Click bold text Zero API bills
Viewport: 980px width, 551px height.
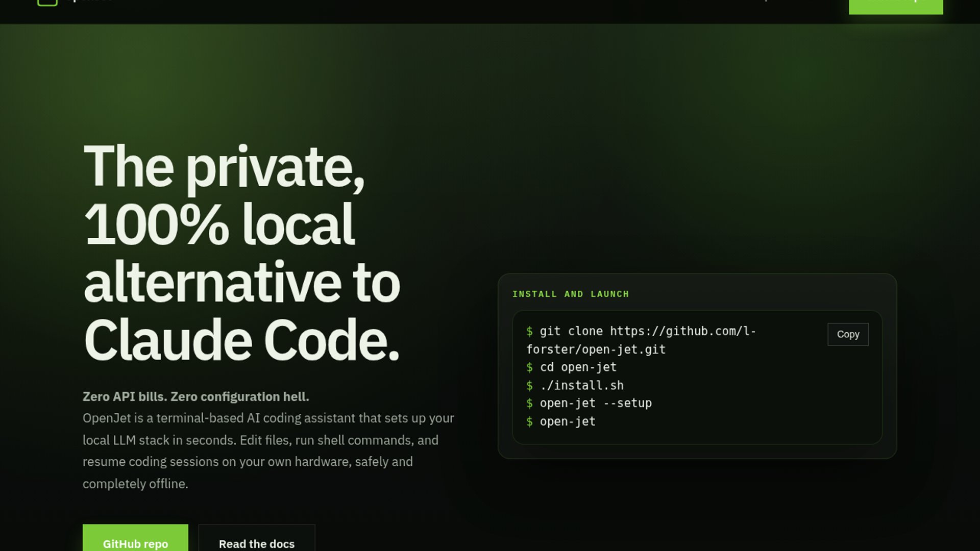[125, 397]
